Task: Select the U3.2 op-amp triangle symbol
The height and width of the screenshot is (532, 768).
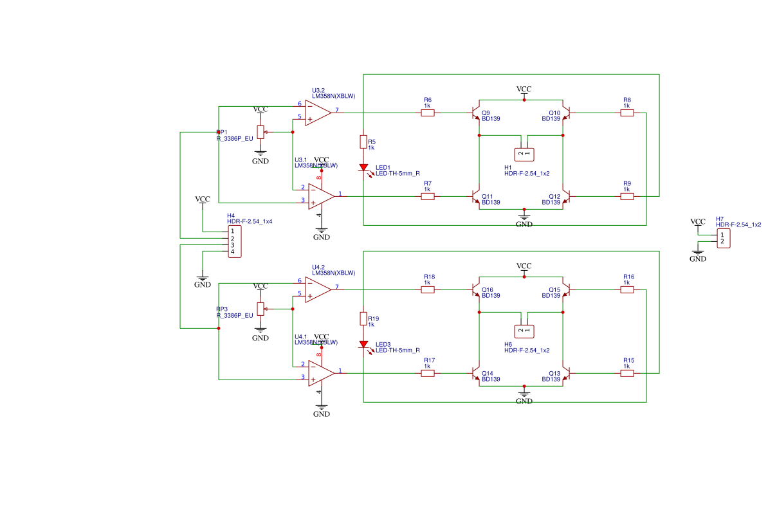Action: click(317, 113)
